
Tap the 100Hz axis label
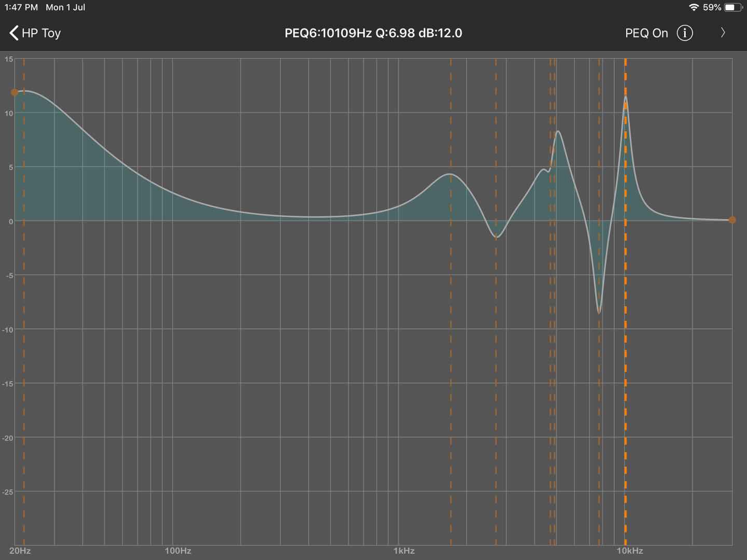click(178, 551)
